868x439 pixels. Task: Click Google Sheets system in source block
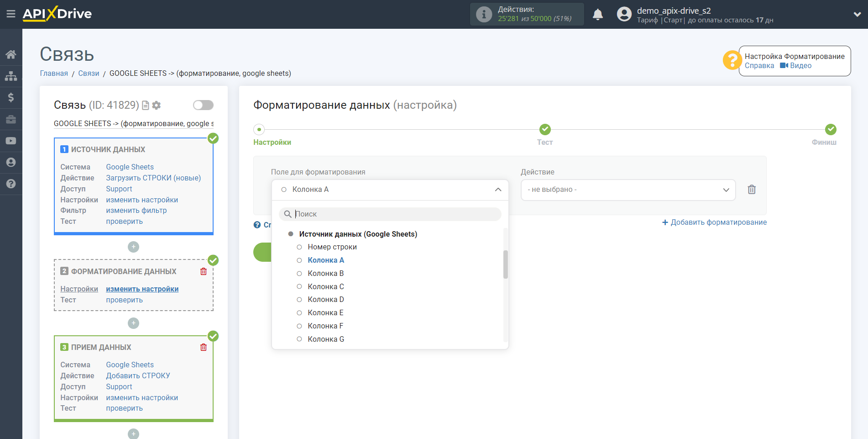point(130,167)
